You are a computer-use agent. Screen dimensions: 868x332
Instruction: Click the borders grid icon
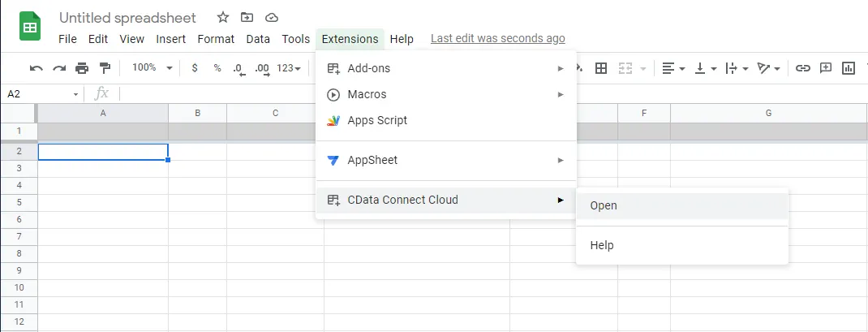click(601, 68)
